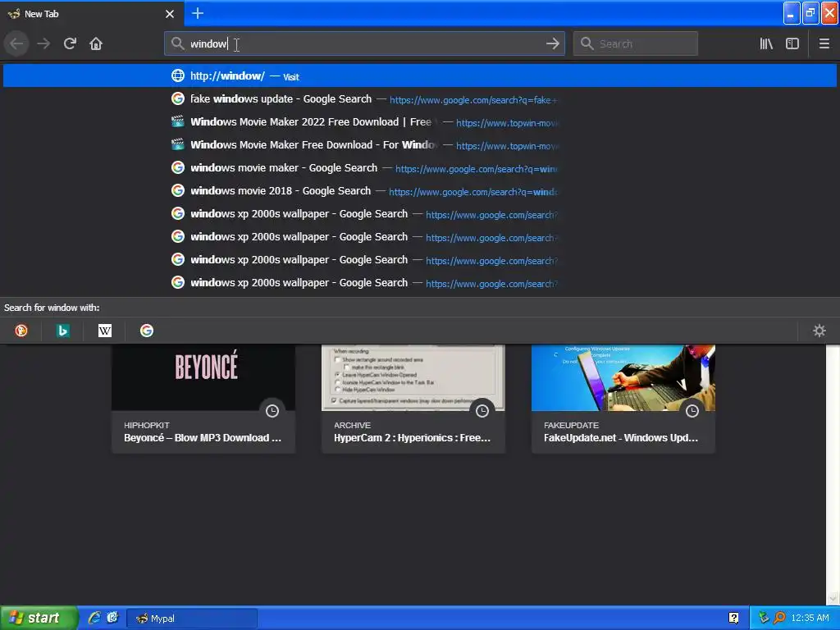Click into the address bar field
The width and height of the screenshot is (840, 630).
364,43
